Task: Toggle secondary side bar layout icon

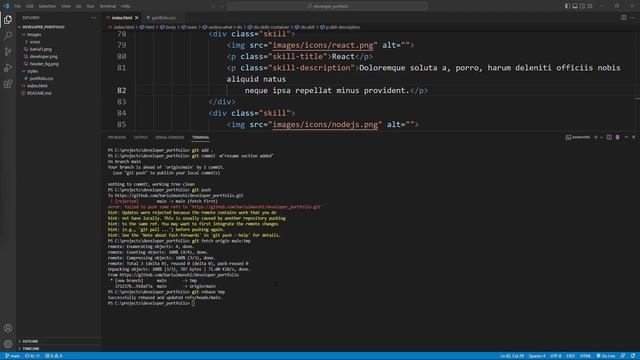Action: pos(582,6)
